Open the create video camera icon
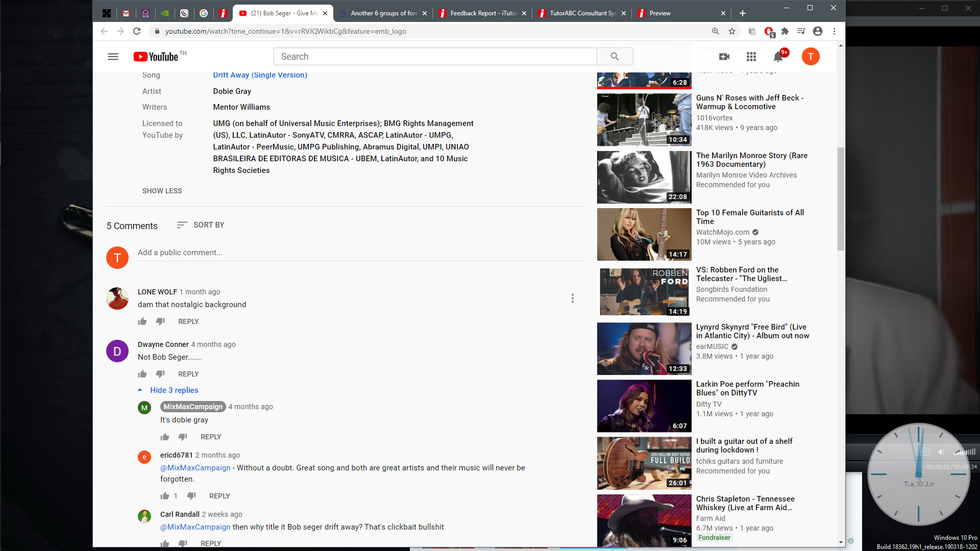This screenshot has width=980, height=551. coord(724,57)
